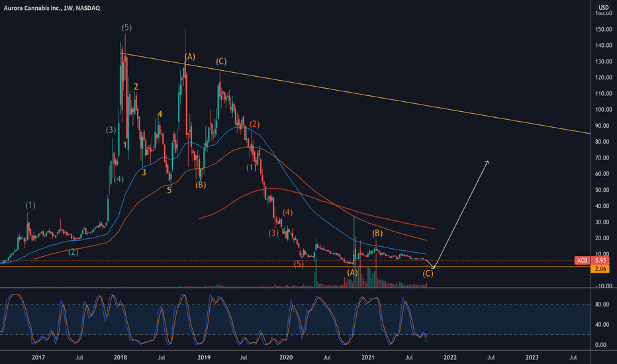Click the 130.00 price axis label
The height and width of the screenshot is (364, 617).
pyautogui.click(x=604, y=62)
